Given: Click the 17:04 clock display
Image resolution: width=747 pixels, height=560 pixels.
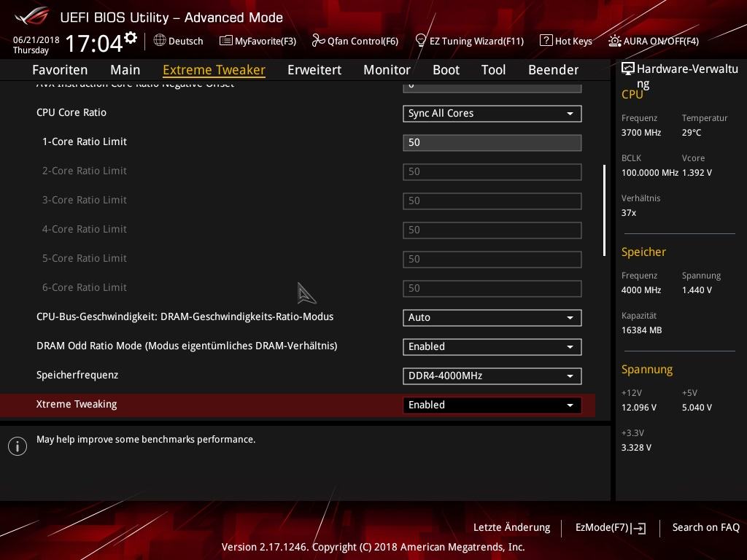Looking at the screenshot, I should tap(94, 43).
